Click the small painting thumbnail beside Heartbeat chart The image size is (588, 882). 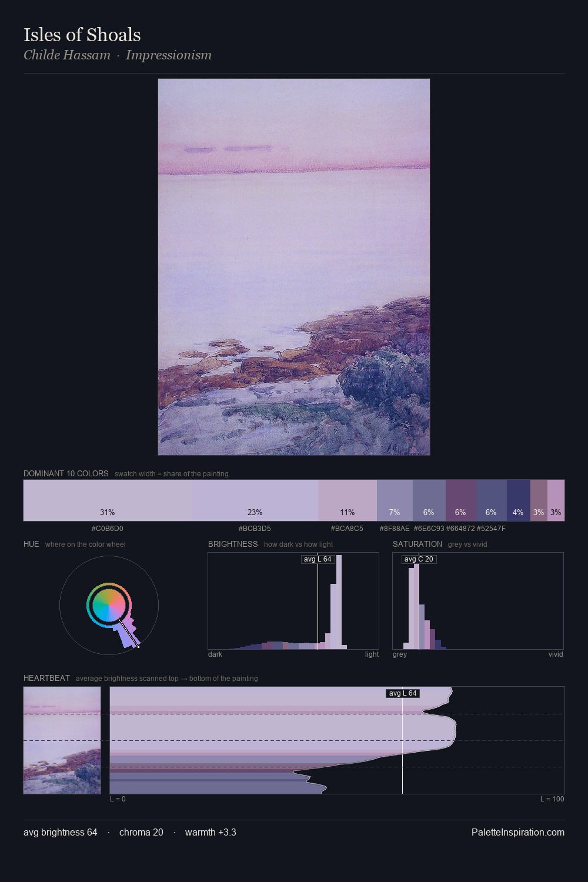[62, 740]
